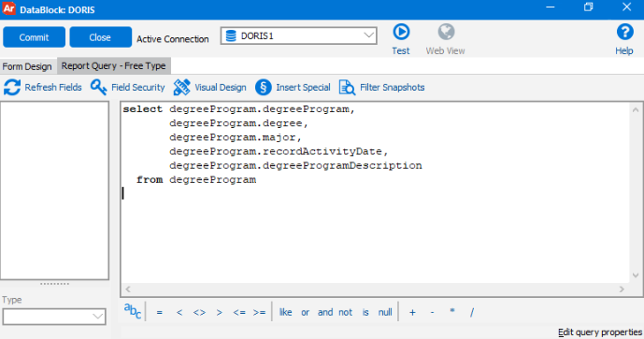Insert the 'or' keyword
This screenshot has height=339, width=644.
305,313
